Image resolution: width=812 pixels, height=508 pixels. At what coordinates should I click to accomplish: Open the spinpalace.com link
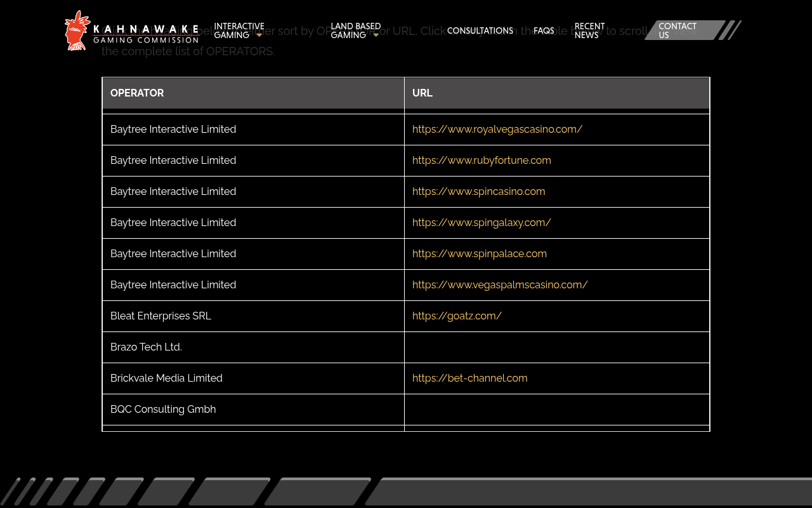(480, 253)
